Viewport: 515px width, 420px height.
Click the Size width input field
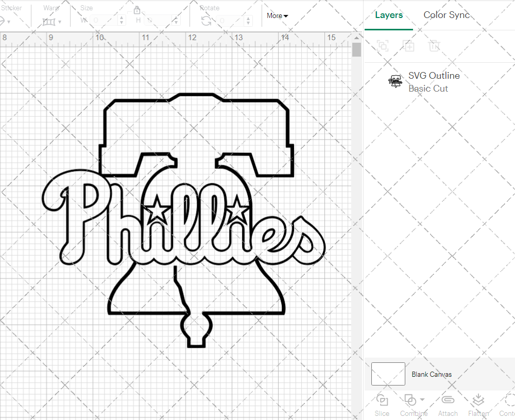click(x=104, y=21)
